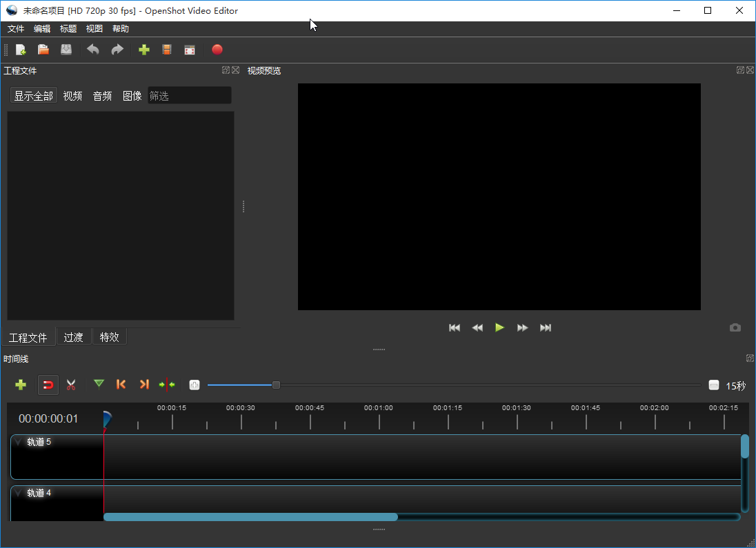Create a new project

pos(21,50)
